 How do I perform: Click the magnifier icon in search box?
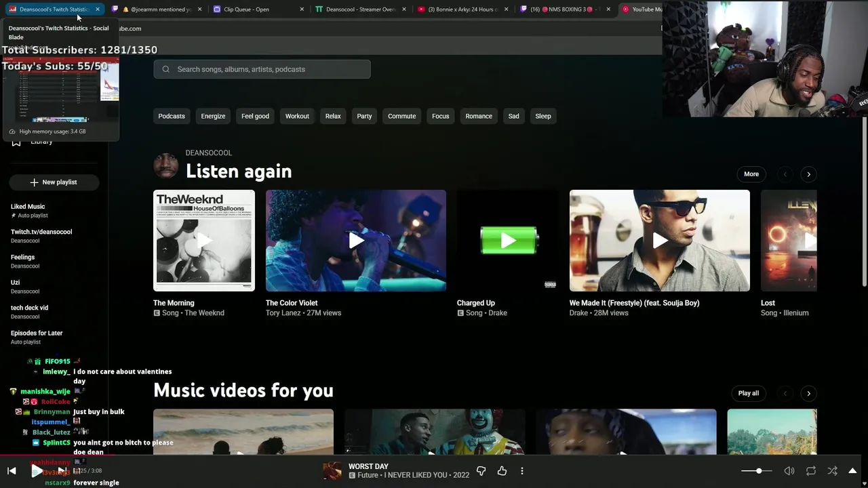point(165,69)
